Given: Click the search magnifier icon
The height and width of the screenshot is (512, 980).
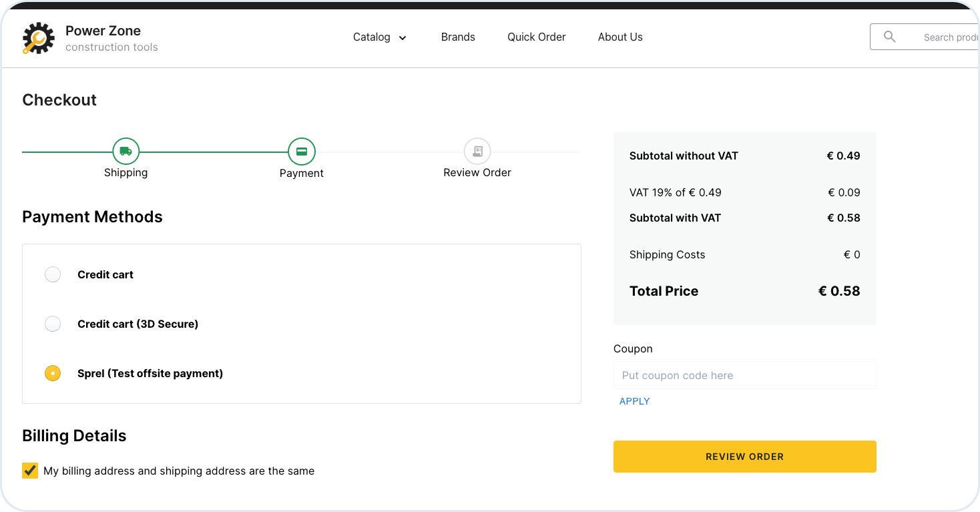Looking at the screenshot, I should [x=889, y=37].
